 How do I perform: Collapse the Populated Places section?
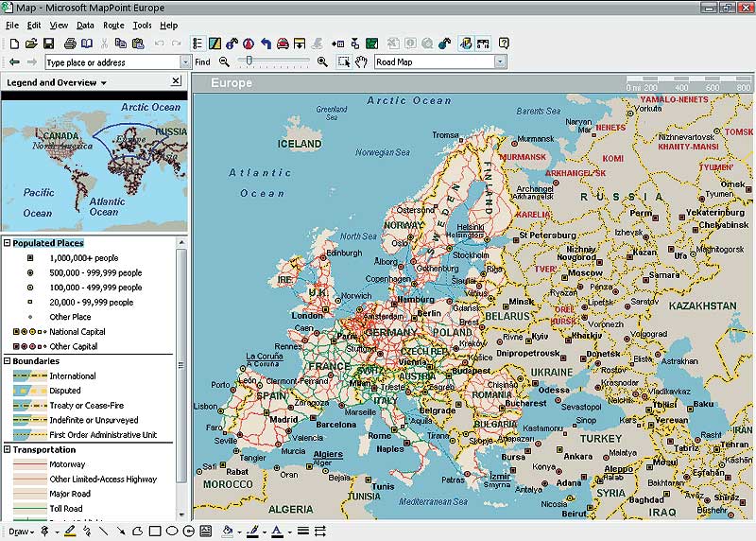(x=8, y=243)
